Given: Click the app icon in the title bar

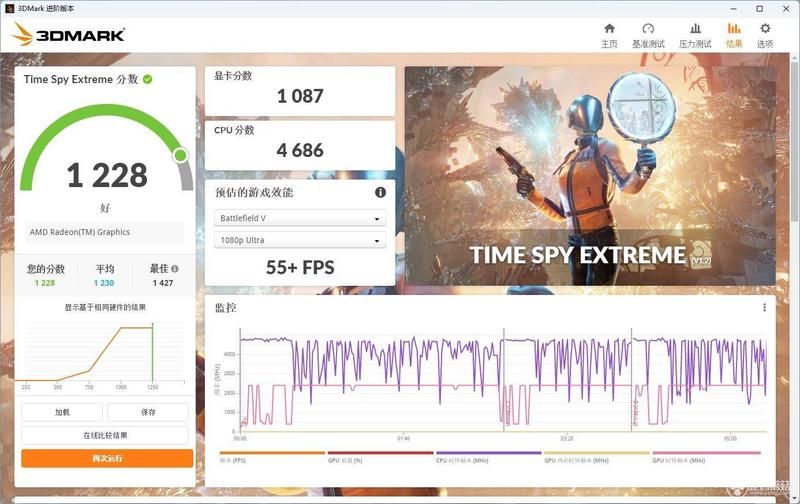Looking at the screenshot, I should point(9,9).
